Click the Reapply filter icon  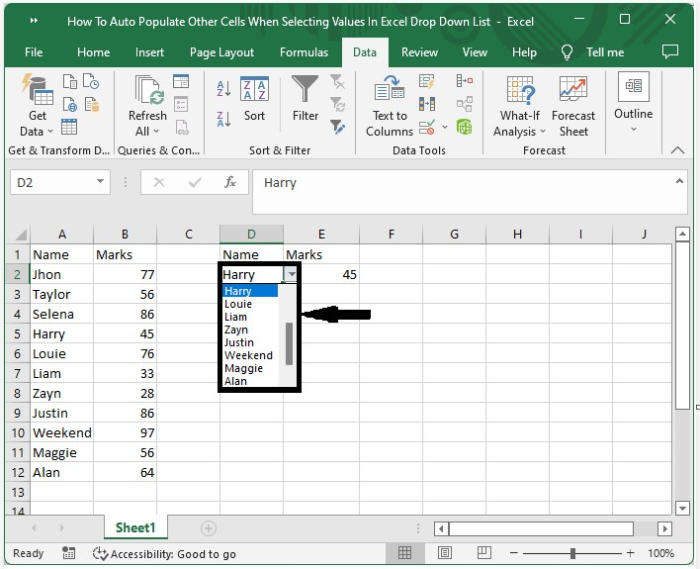337,105
